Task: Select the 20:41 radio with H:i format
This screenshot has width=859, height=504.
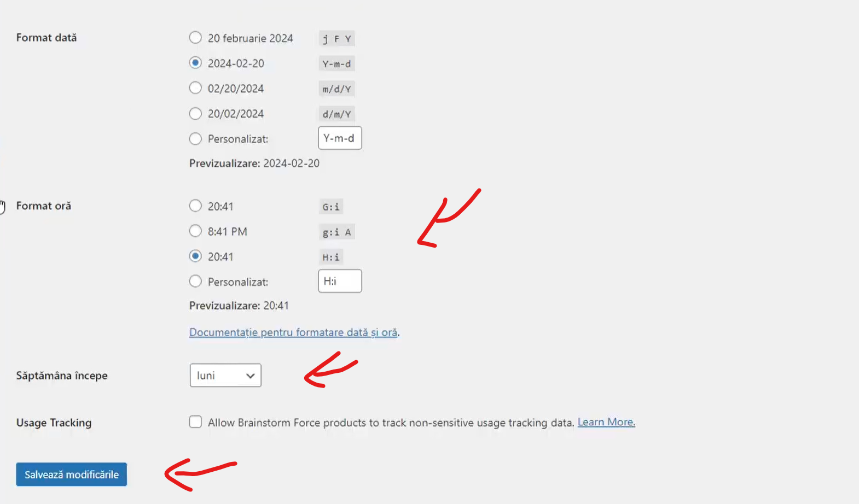Action: (x=195, y=256)
